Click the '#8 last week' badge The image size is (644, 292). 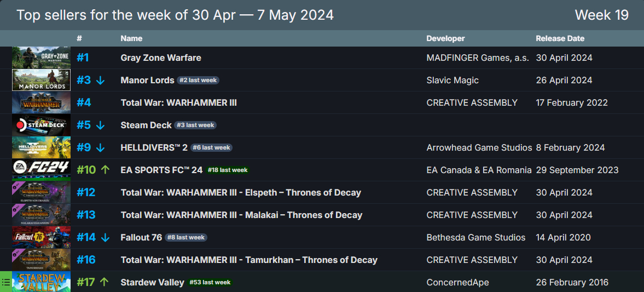185,237
